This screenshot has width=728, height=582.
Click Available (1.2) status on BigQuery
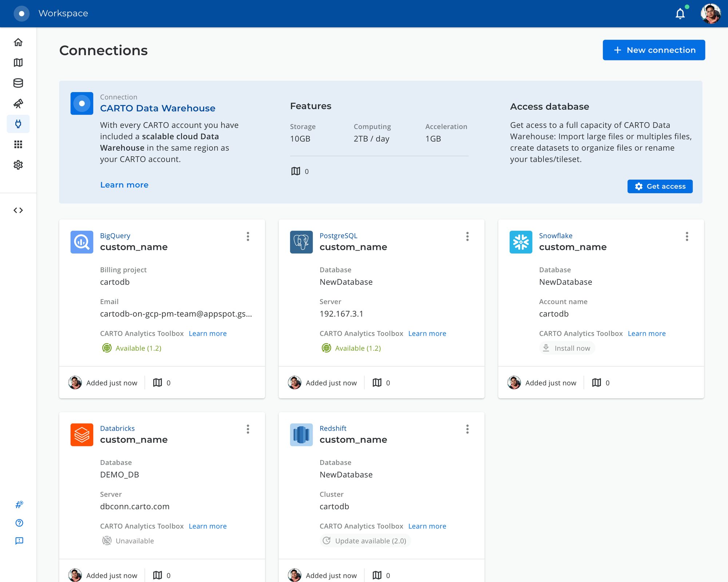132,348
